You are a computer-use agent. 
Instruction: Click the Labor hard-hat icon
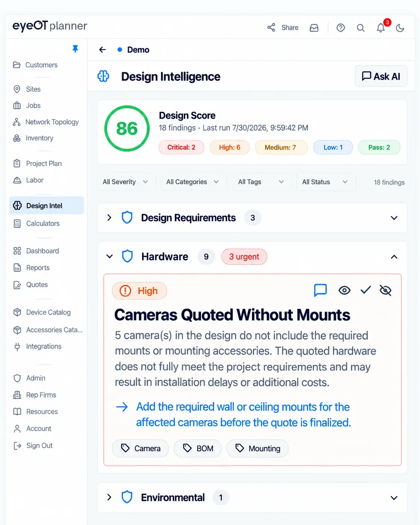click(x=17, y=180)
